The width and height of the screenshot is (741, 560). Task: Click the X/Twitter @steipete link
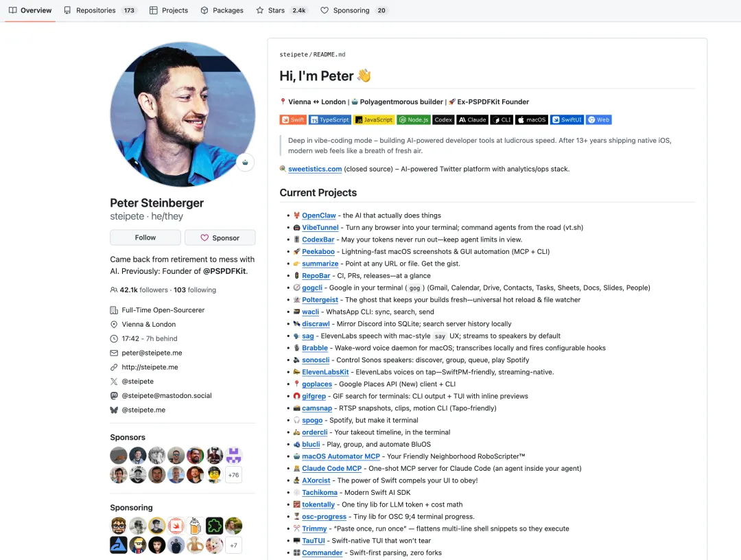coord(137,382)
